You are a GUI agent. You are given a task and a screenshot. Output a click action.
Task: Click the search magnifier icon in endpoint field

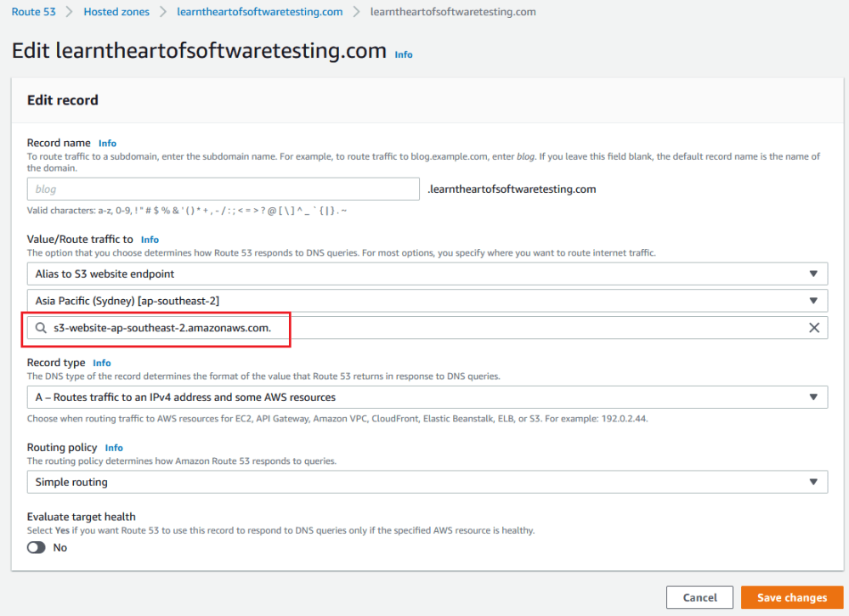(41, 328)
